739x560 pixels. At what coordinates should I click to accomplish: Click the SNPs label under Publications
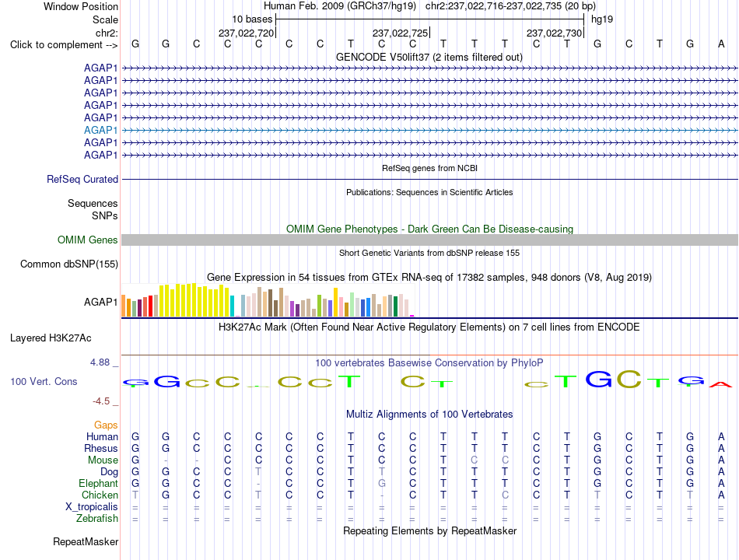point(105,215)
